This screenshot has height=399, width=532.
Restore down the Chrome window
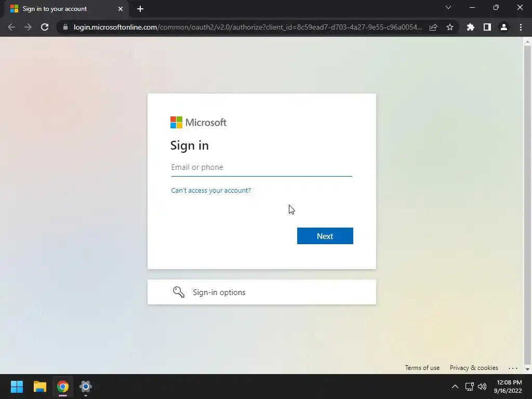[496, 7]
